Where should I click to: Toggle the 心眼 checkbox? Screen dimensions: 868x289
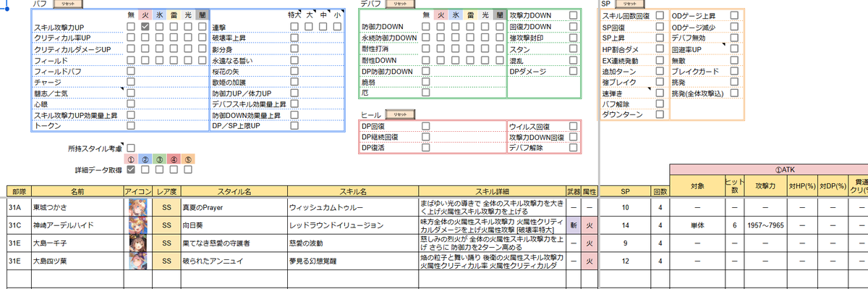(131, 104)
